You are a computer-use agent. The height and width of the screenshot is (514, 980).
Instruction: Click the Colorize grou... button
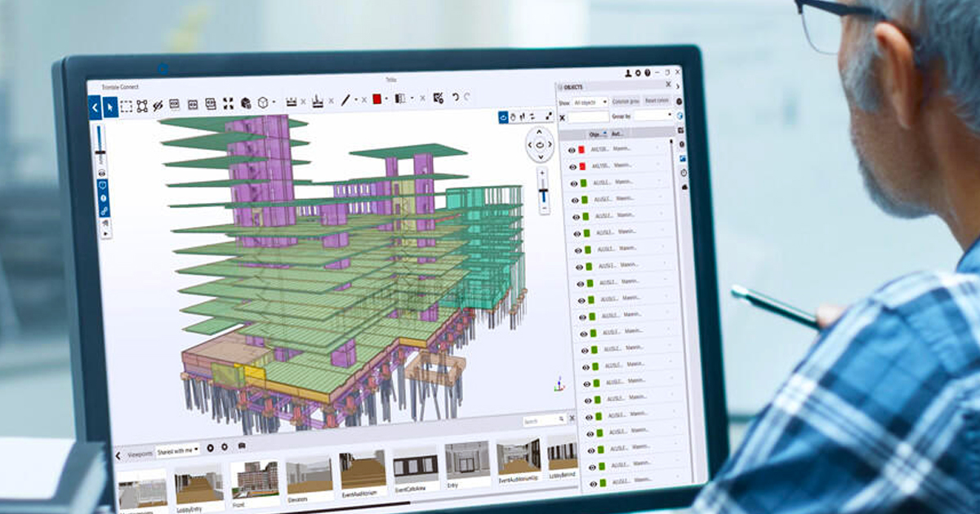pos(626,101)
